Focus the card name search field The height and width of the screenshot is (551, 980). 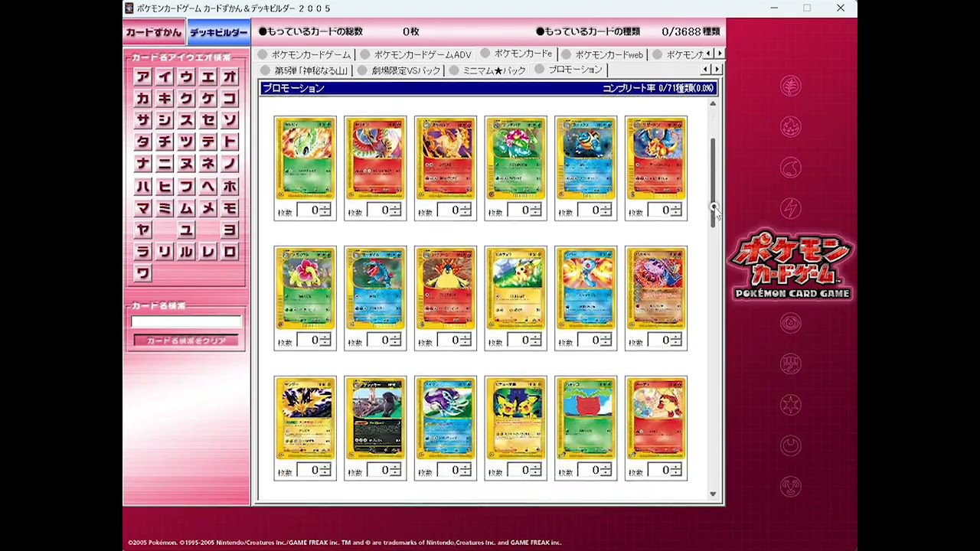tap(186, 321)
